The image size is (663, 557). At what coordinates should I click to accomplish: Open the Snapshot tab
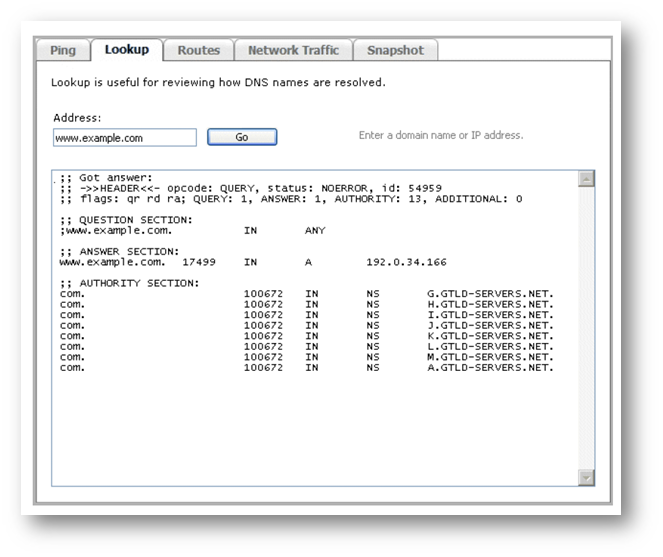[x=395, y=50]
